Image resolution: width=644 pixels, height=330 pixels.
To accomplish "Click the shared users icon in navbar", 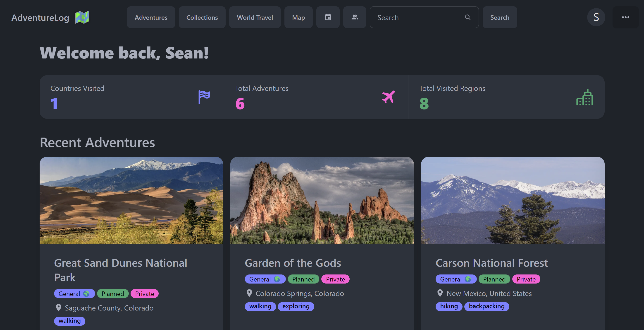I will 355,17.
